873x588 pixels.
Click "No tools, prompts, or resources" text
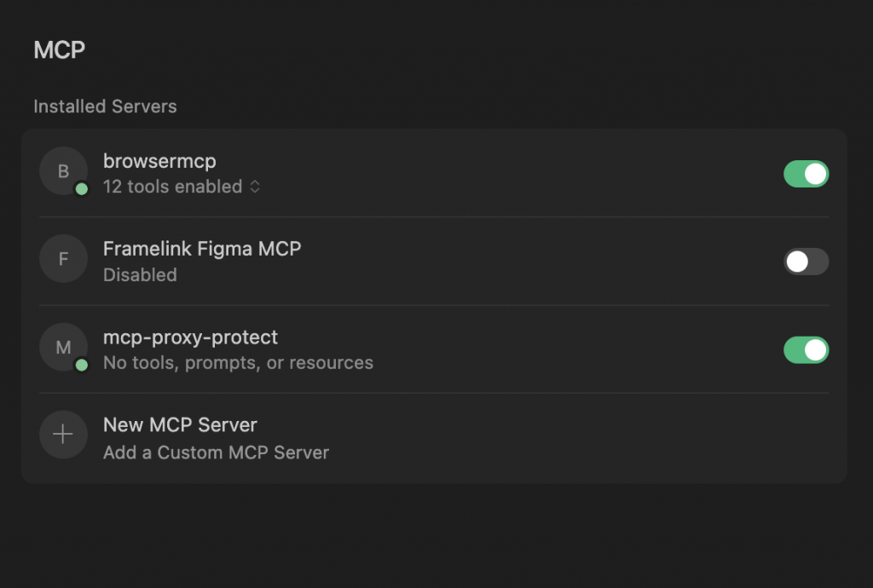tap(238, 363)
